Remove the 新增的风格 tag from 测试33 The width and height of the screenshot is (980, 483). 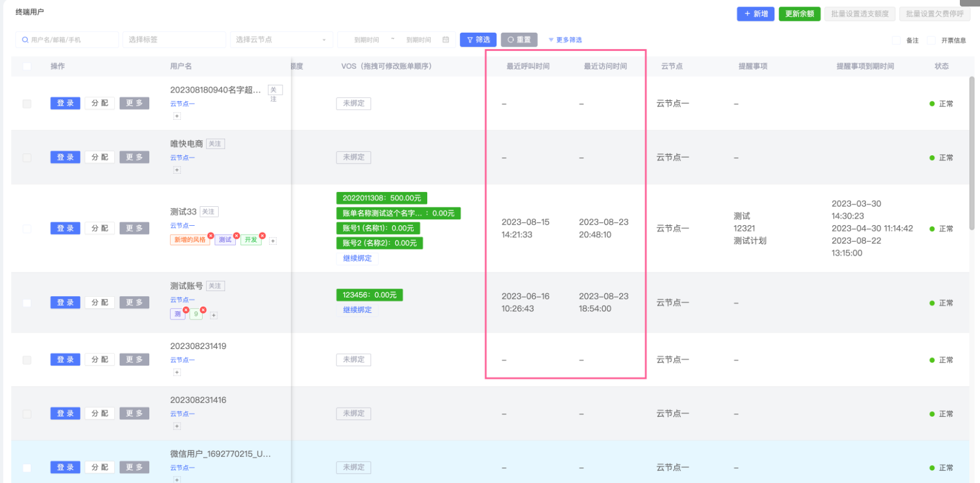coord(210,235)
